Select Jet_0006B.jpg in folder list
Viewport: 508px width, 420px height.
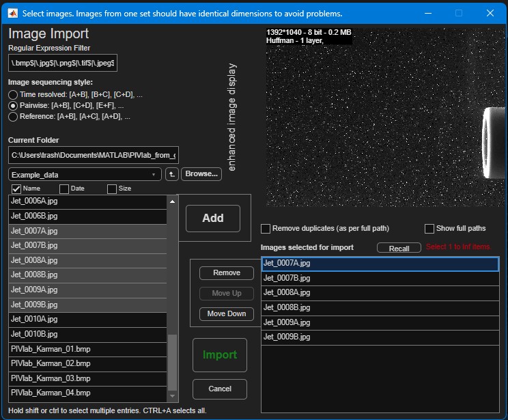(88, 216)
